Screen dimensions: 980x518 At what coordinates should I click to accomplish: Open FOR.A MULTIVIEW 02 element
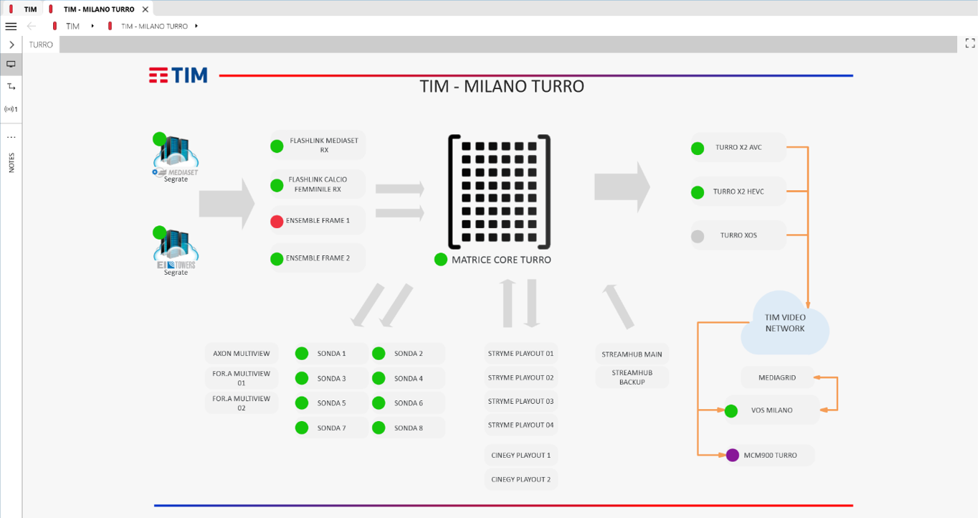(x=242, y=402)
